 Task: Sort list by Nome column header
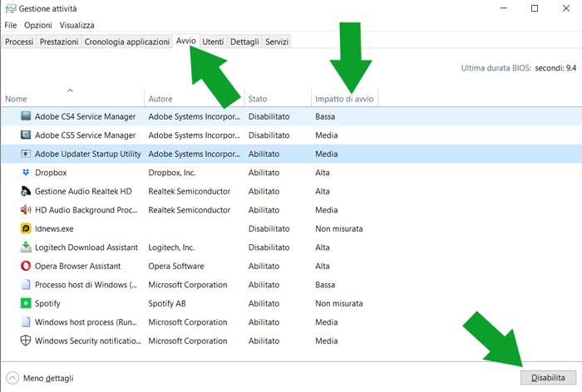17,99
